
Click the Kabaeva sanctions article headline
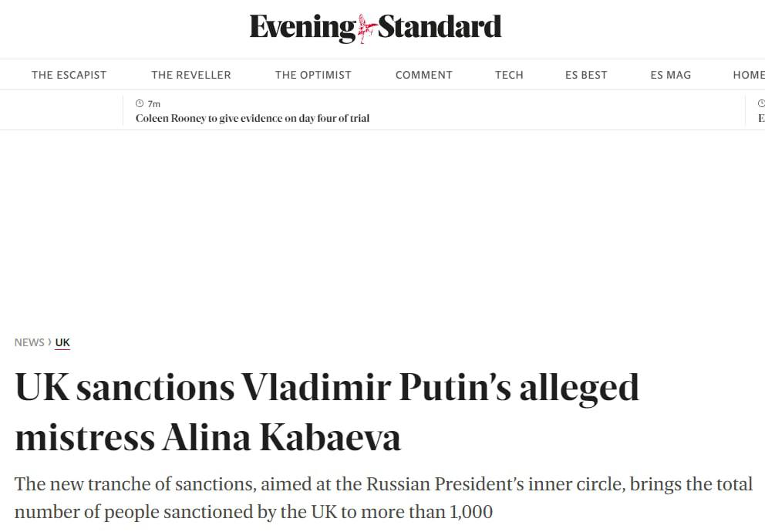pyautogui.click(x=327, y=412)
